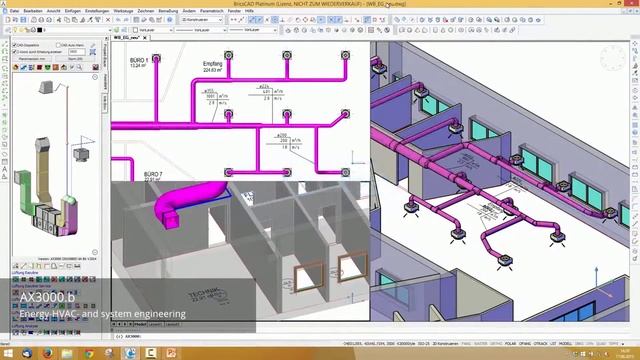This screenshot has width=640, height=360.
Task: Click the green shield AX3000 panel icon
Action: pyautogui.click(x=48, y=67)
